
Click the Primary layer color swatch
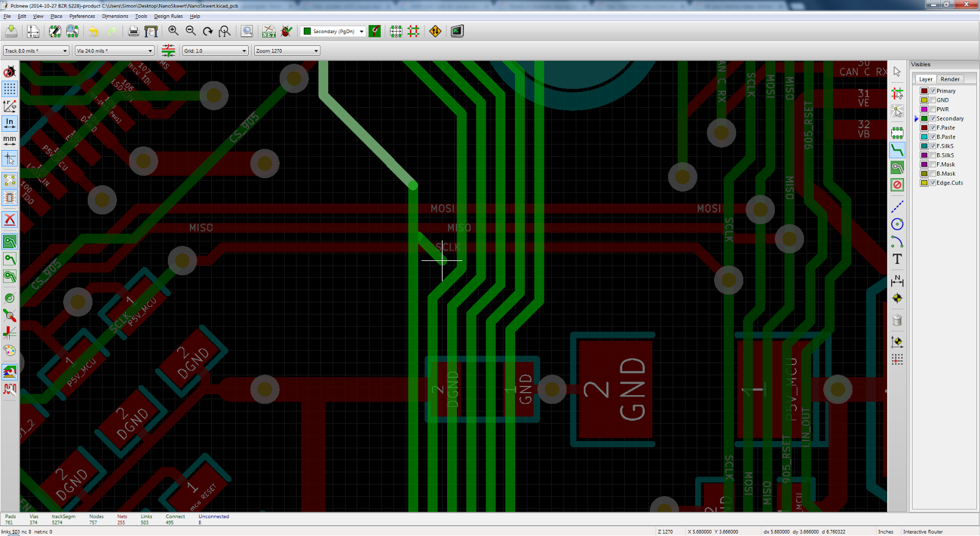pos(924,91)
